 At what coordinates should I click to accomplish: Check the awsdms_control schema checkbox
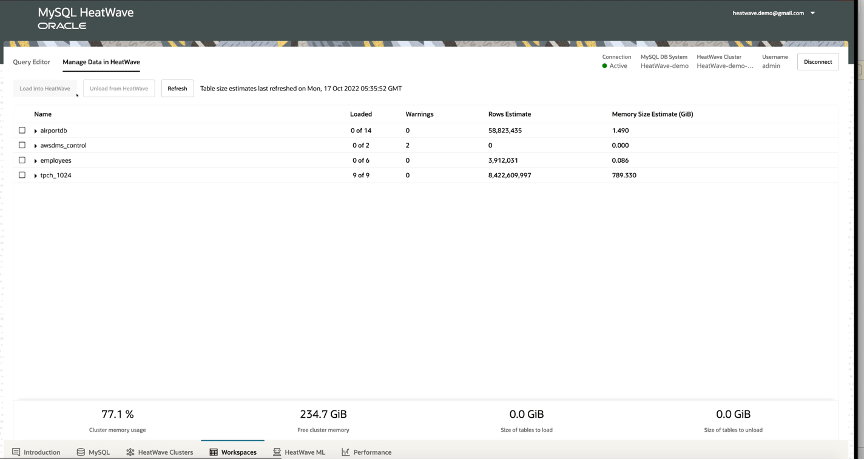[x=22, y=145]
